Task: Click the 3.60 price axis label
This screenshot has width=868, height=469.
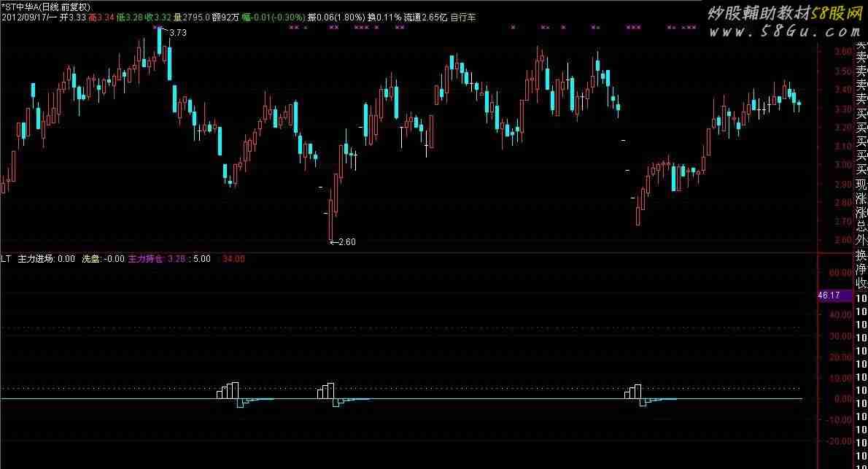Action: 843,52
